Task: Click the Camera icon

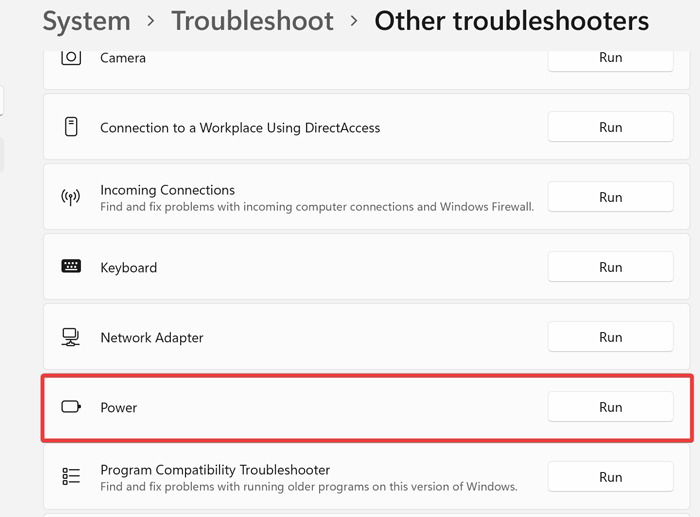Action: point(71,58)
